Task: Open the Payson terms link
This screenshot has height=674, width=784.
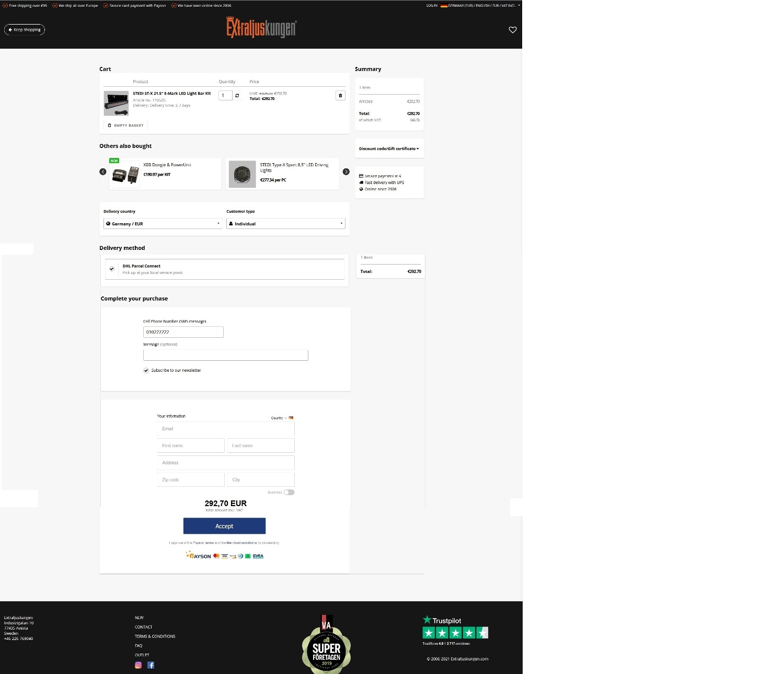Action: (x=203, y=543)
